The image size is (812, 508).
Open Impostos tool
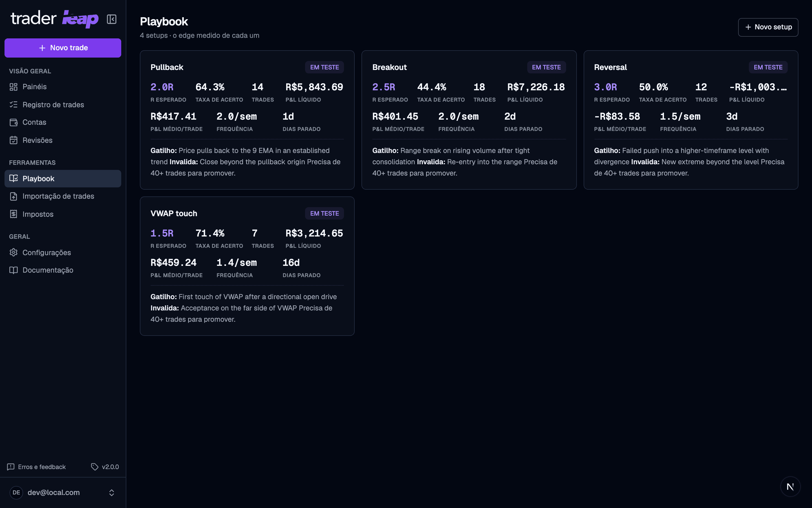(x=63, y=214)
